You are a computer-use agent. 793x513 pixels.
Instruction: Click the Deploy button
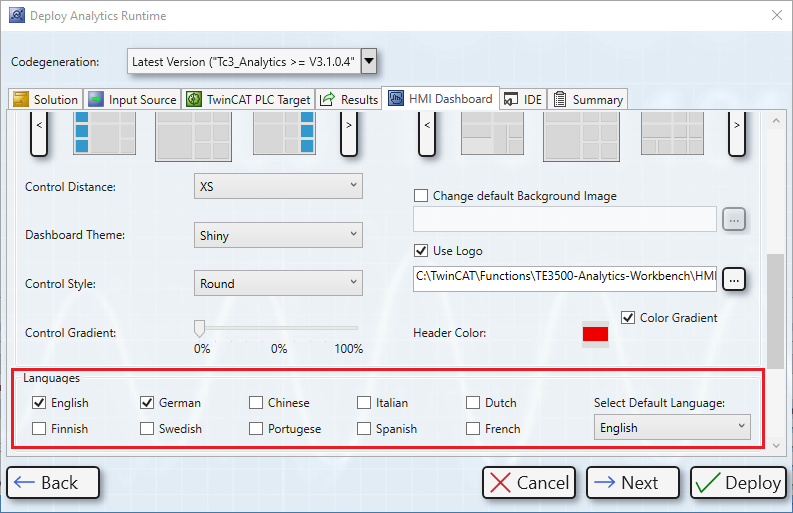click(738, 483)
